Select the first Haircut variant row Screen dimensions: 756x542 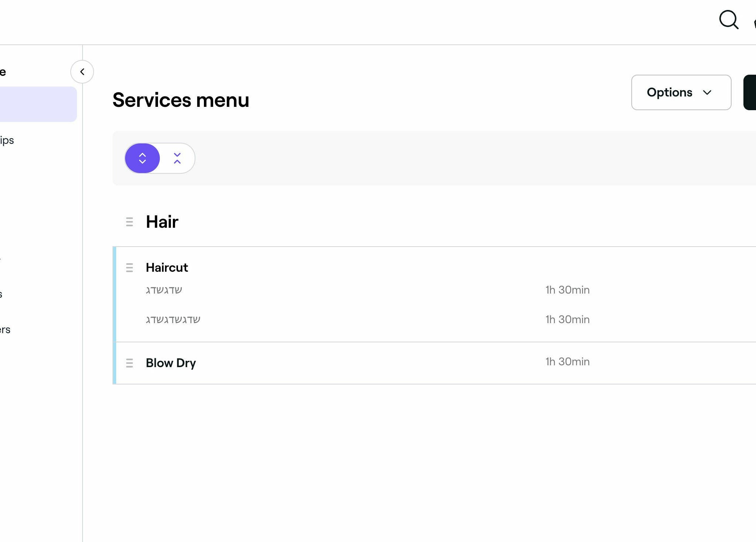[164, 290]
